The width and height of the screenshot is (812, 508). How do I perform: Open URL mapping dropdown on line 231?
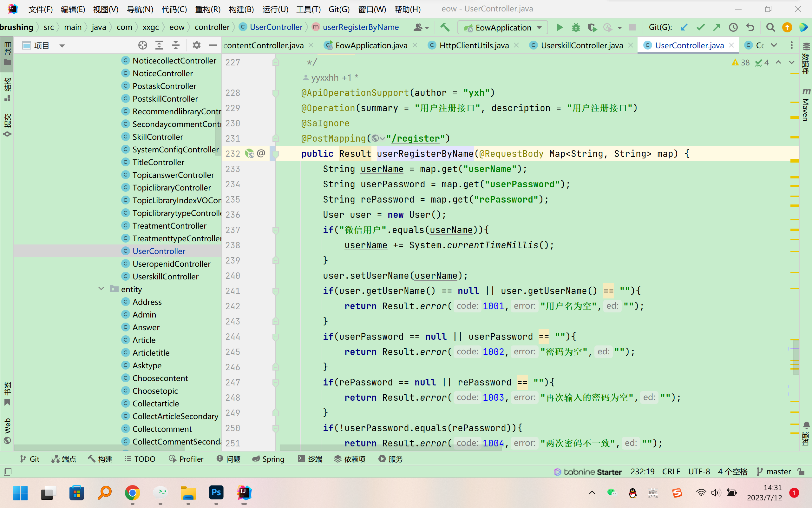click(378, 138)
